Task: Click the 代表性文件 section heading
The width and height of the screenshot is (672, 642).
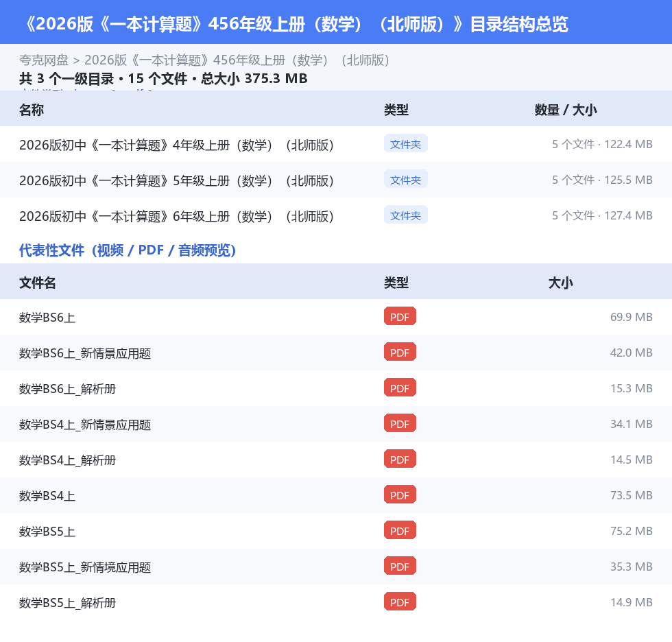Action: (128, 250)
